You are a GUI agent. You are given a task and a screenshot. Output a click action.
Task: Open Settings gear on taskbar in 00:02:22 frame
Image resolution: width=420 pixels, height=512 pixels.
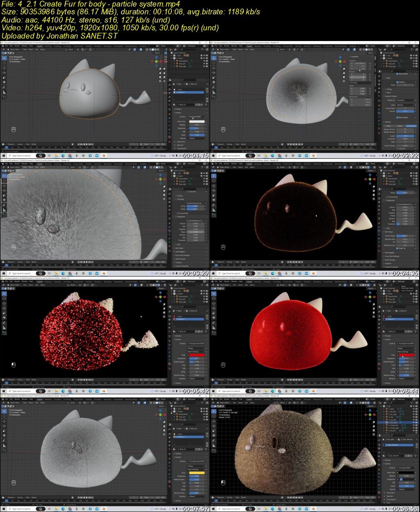tap(293, 155)
